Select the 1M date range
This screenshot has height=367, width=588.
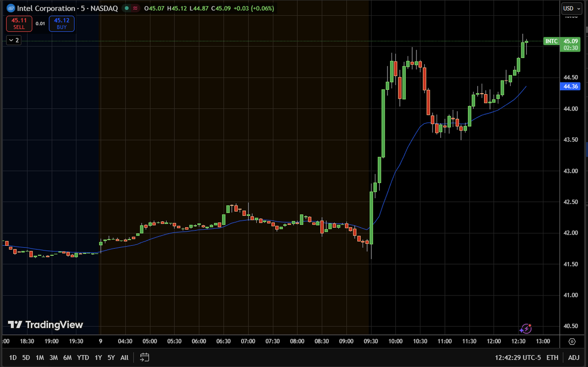40,358
